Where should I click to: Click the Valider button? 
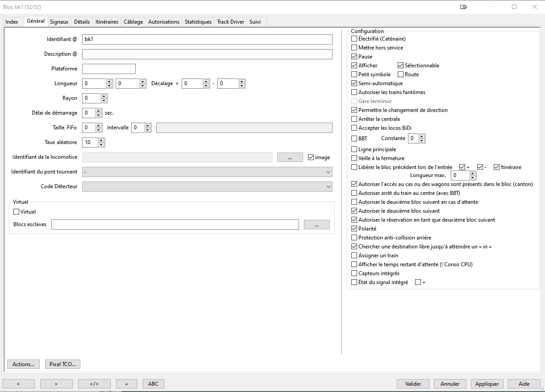click(x=413, y=384)
